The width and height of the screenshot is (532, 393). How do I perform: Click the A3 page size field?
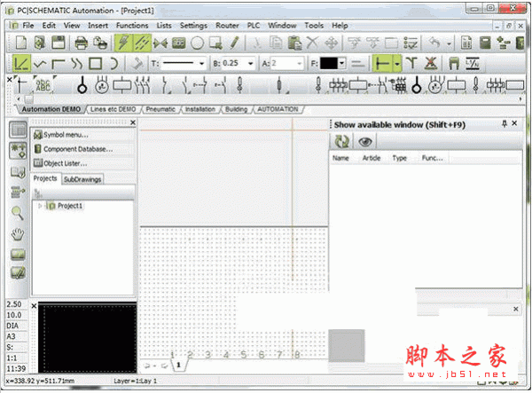coord(14,336)
